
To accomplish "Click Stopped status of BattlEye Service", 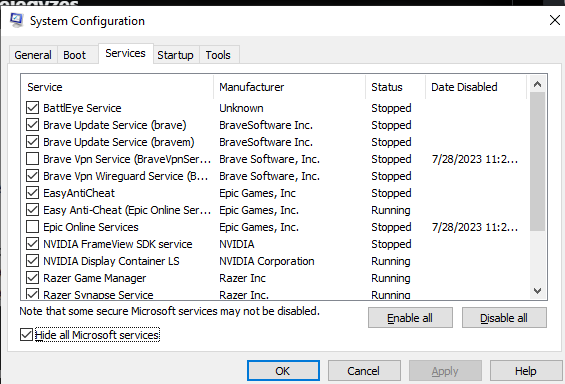I will coord(391,108).
